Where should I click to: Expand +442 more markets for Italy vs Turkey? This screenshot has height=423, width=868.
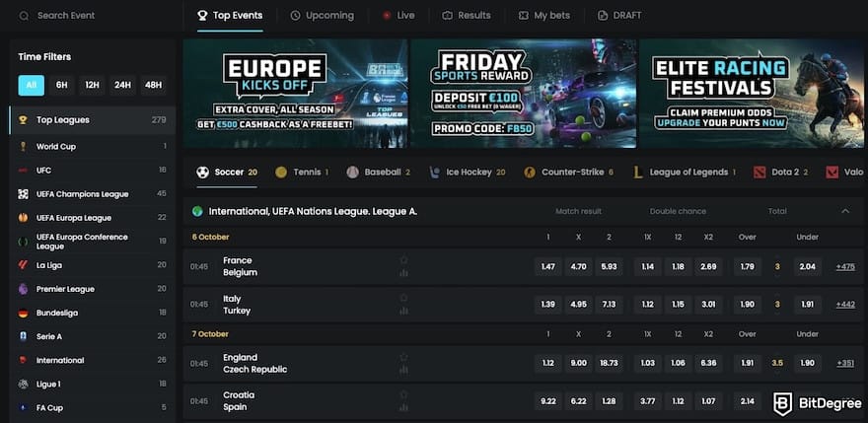[845, 305]
